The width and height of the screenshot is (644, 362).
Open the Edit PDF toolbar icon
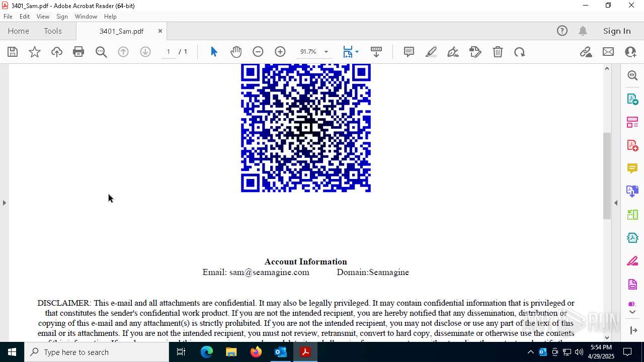(x=475, y=52)
